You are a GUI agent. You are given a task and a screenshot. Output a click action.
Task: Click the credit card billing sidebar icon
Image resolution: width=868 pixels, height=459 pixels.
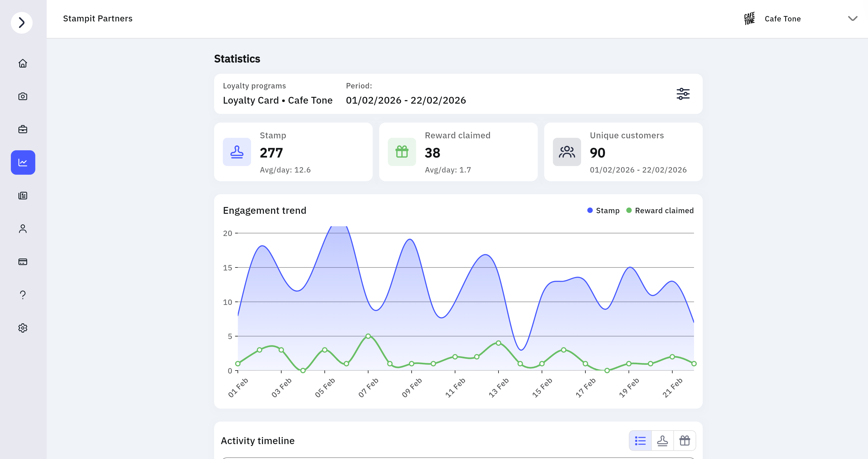23,262
